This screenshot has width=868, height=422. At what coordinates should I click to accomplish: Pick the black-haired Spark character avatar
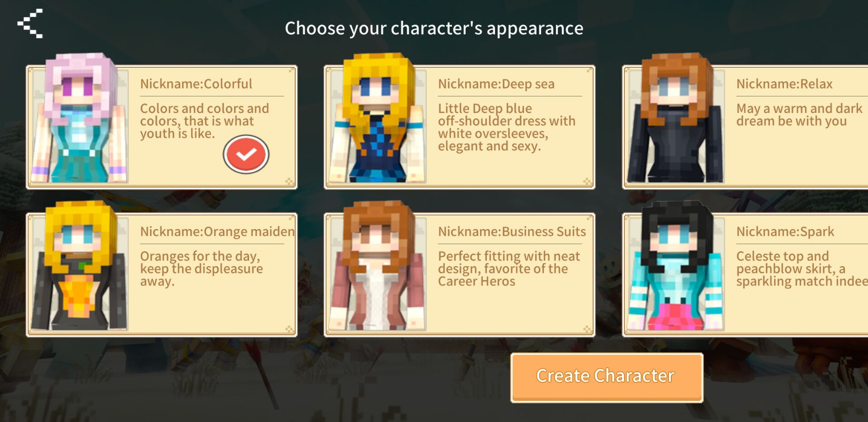click(675, 266)
